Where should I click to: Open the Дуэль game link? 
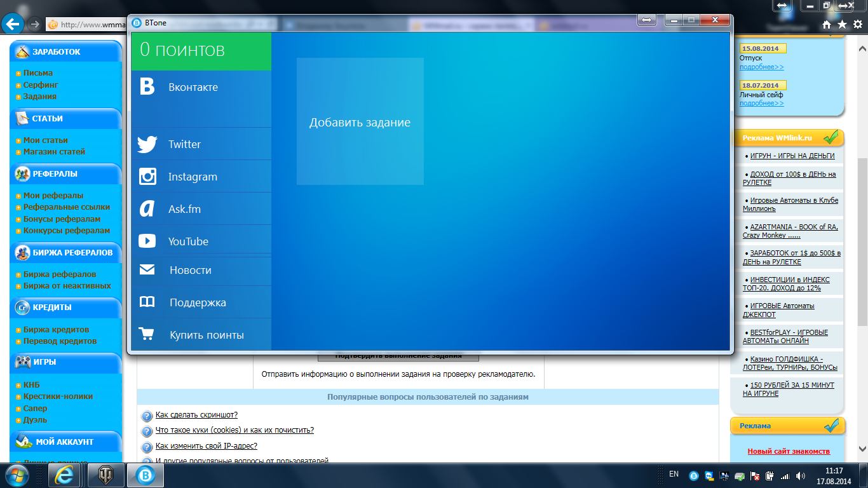coord(35,420)
